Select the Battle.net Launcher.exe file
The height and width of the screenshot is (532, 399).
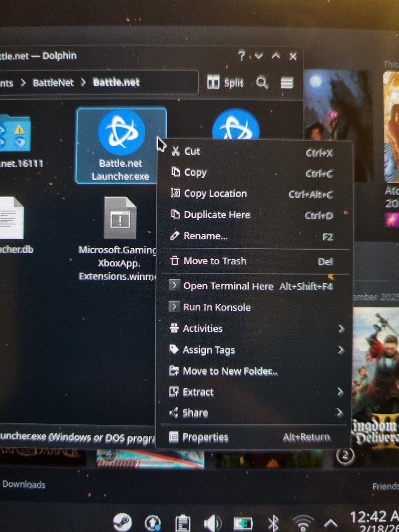121,145
